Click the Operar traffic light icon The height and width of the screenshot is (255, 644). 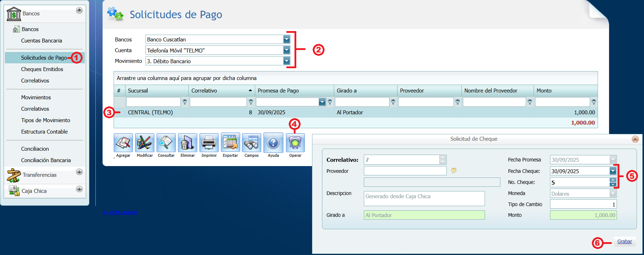295,143
